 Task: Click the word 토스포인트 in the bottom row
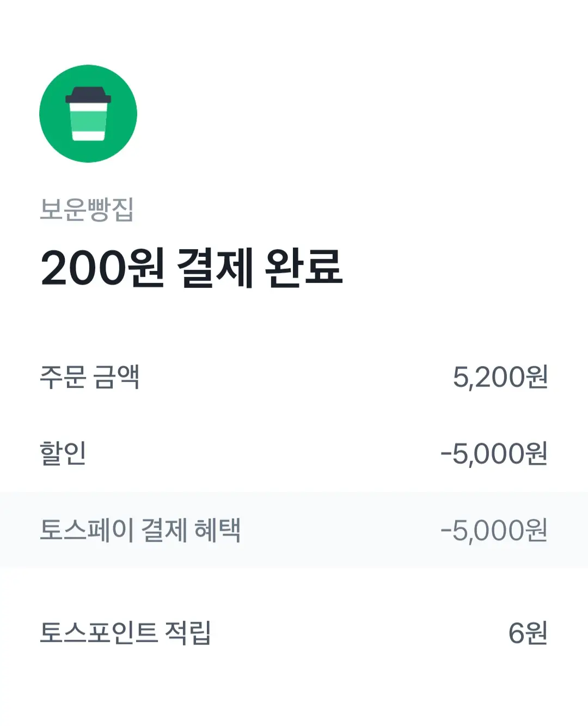99,633
